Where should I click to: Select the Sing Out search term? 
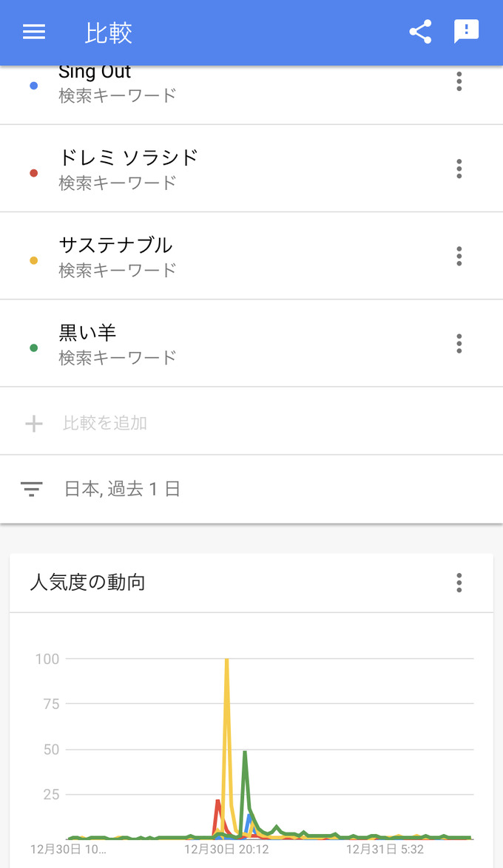(x=95, y=74)
